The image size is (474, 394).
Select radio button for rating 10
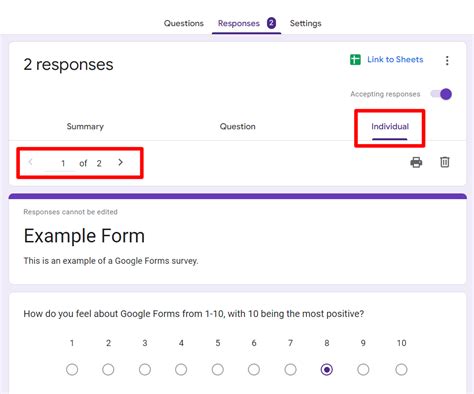coord(401,369)
